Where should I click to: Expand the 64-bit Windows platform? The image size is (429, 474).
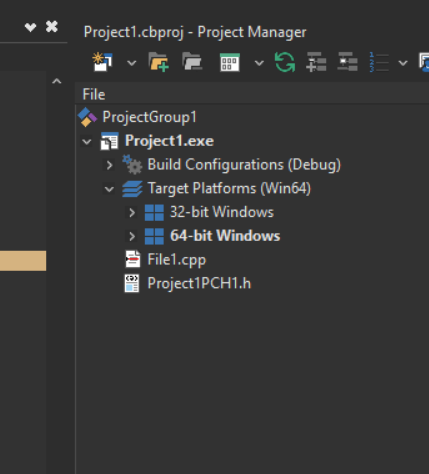(132, 236)
